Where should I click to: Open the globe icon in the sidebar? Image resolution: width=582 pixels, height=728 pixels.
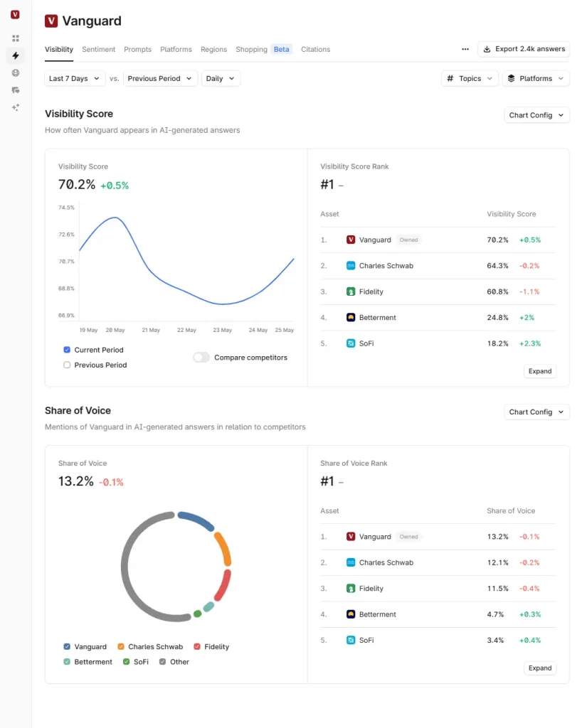(16, 73)
